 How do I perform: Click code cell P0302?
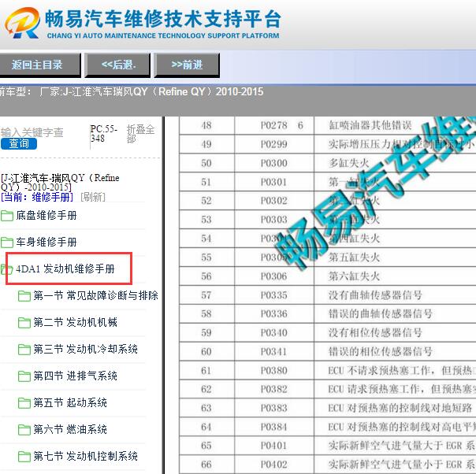pos(274,201)
